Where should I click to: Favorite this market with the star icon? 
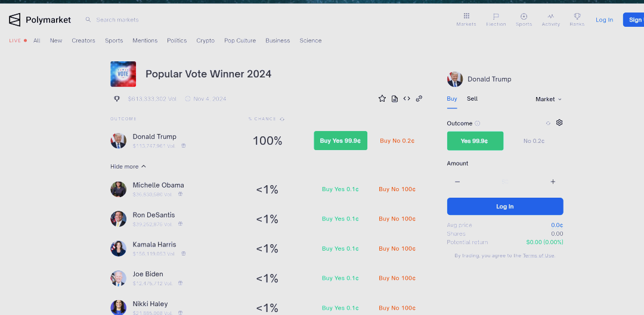382,98
